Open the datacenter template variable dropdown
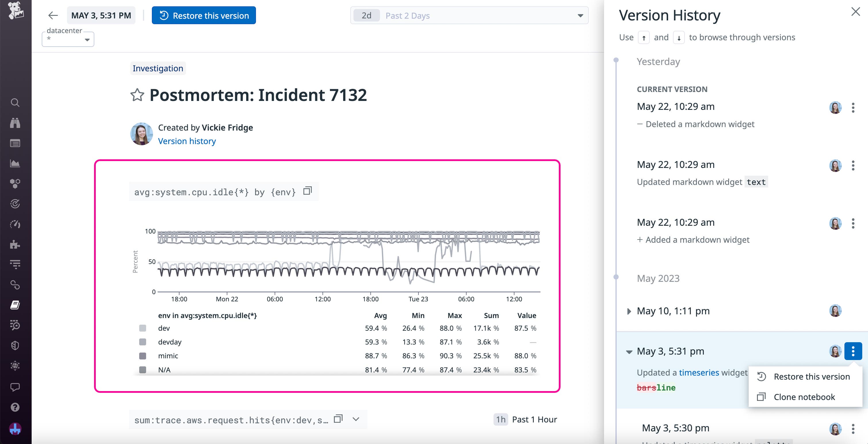Screen dimensions: 868x444 coord(68,39)
